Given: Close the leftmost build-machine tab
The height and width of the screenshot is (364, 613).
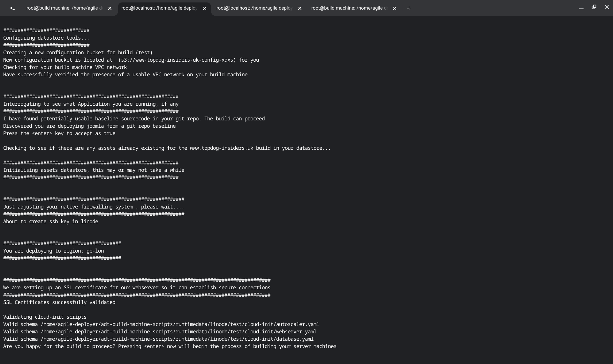Looking at the screenshot, I should pyautogui.click(x=110, y=9).
